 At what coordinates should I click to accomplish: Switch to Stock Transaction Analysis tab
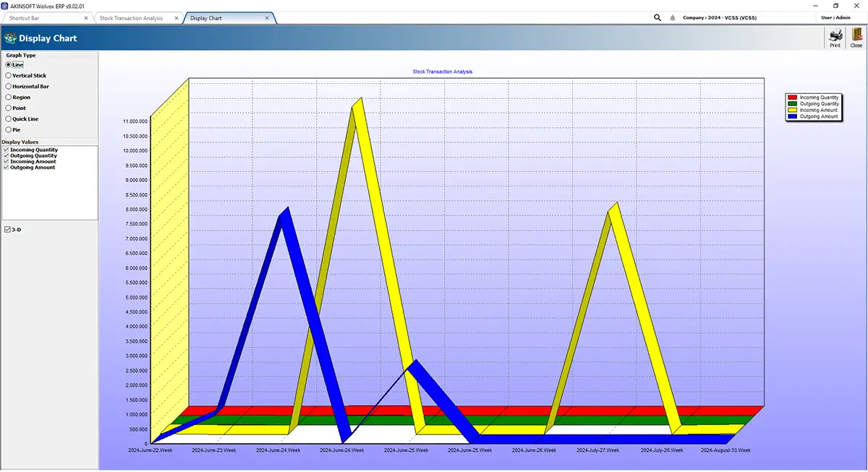coord(131,17)
